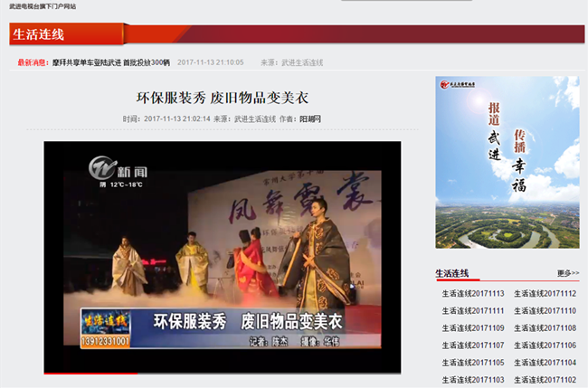Open the 生活连线 red header tab

click(39, 35)
